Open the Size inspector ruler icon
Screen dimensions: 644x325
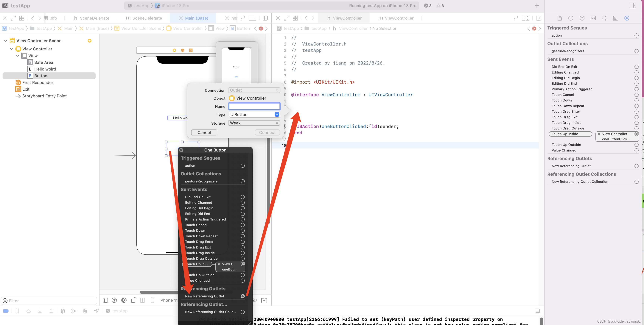coord(615,18)
